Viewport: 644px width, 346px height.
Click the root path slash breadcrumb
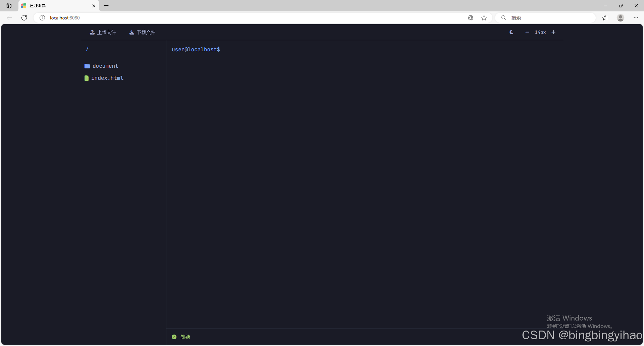(87, 49)
